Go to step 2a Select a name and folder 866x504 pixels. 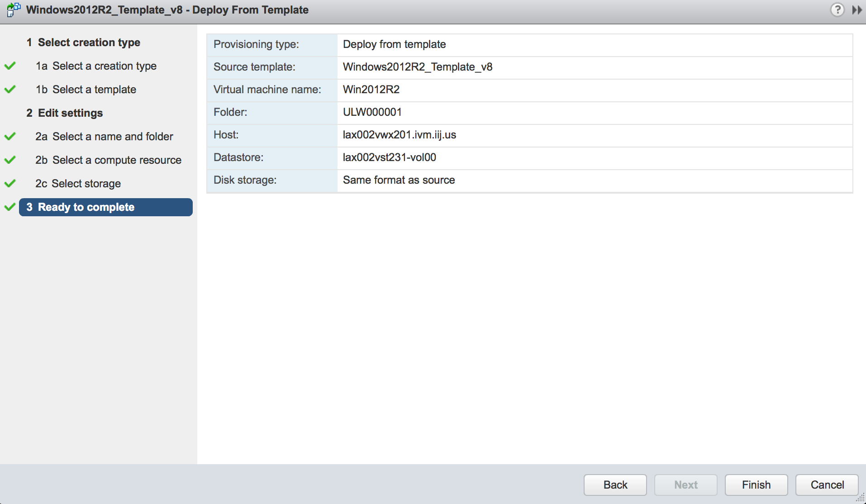point(104,137)
